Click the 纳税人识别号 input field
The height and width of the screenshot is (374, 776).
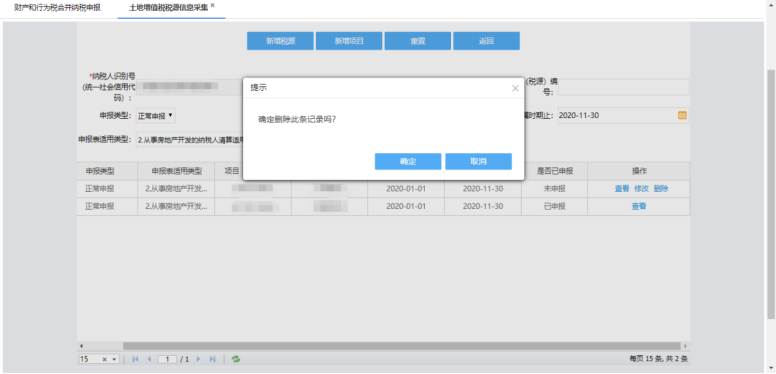189,87
